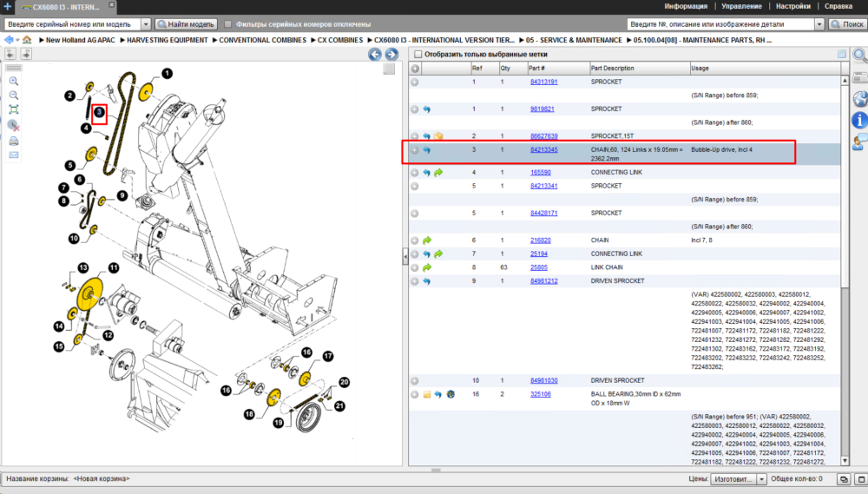
Task: Open a new tab with plus icon
Action: 7,7
